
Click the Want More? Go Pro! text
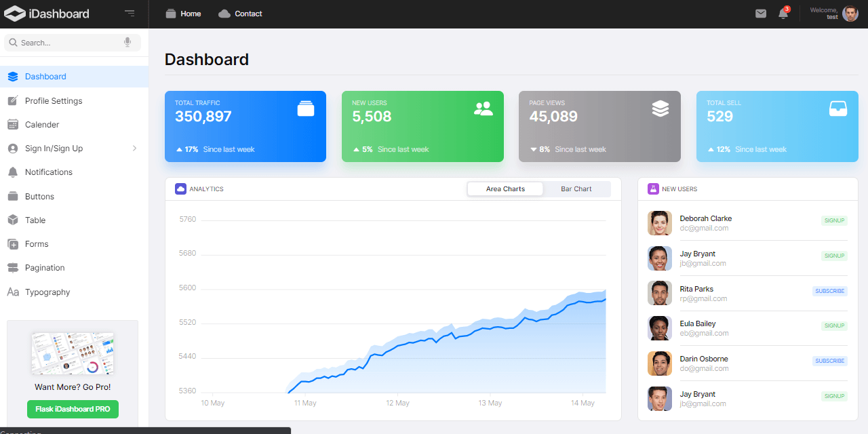[x=73, y=387]
